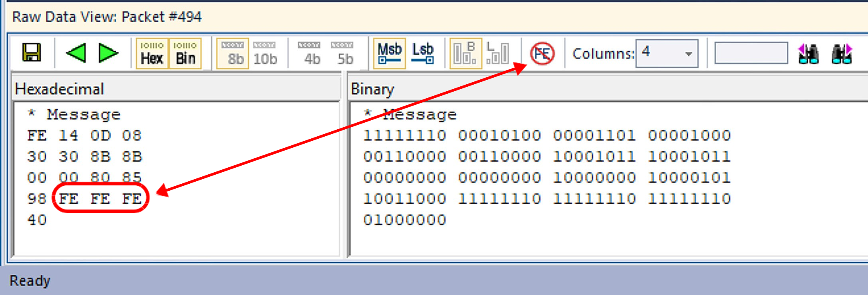The width and height of the screenshot is (868, 295).
Task: Select the 4b format button
Action: pos(309,54)
